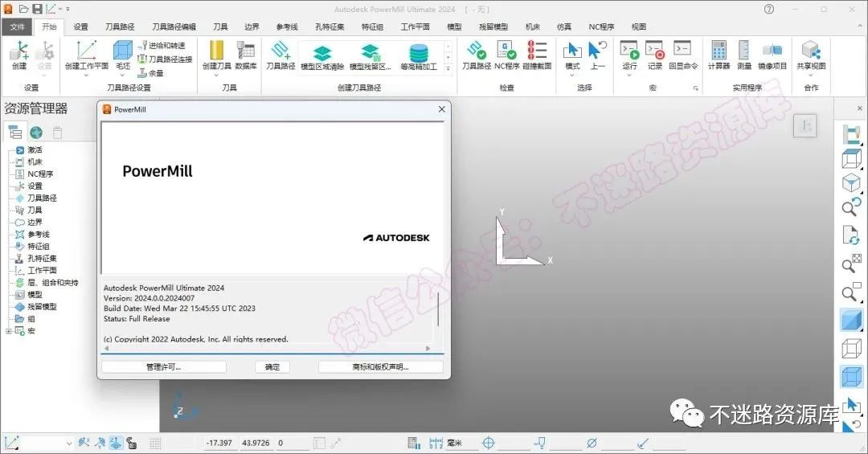This screenshot has width=868, height=454.
Task: Open the 计算器 calculator
Action: point(719,55)
